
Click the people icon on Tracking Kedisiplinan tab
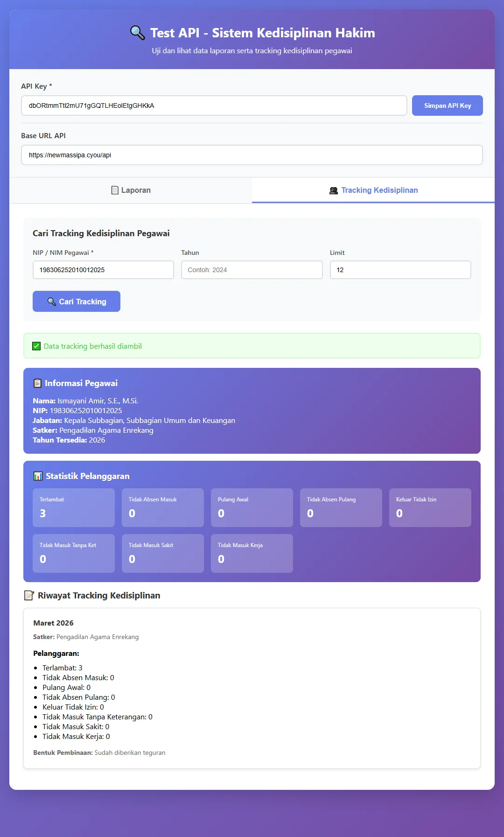333,190
